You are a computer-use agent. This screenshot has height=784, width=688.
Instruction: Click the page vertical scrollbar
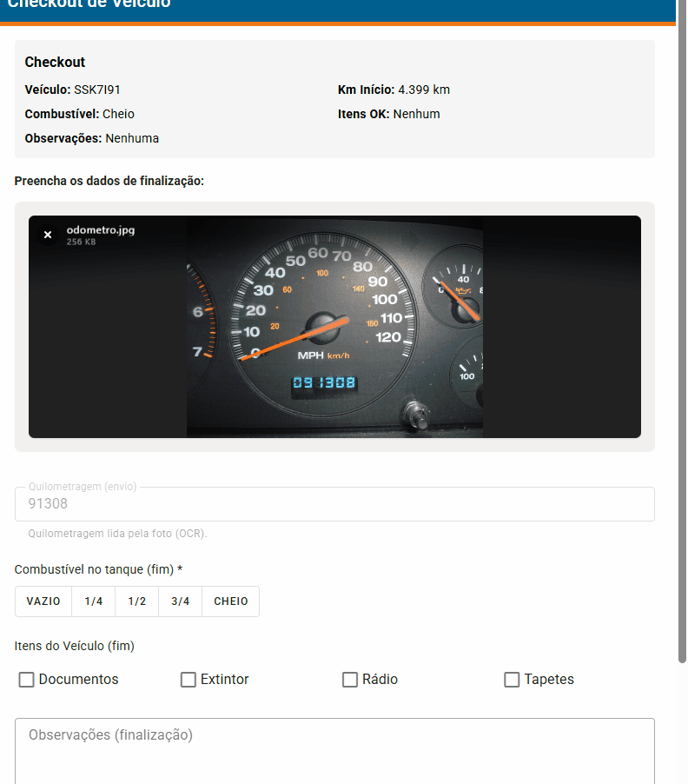pos(682,330)
